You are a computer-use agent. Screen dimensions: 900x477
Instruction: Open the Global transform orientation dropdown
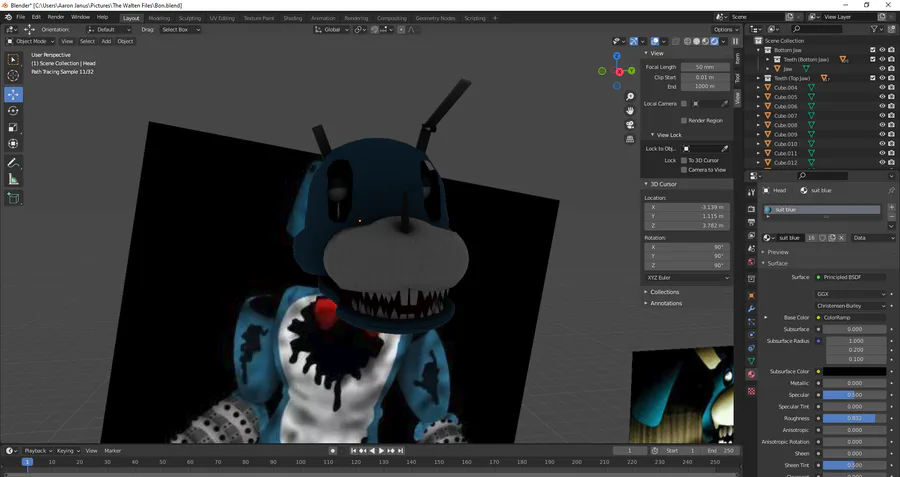point(332,29)
